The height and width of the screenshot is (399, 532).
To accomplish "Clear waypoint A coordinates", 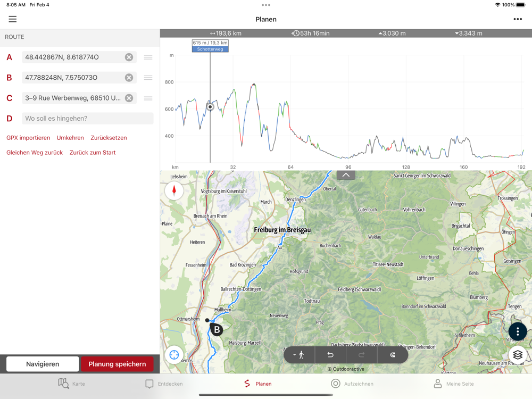I will point(129,57).
